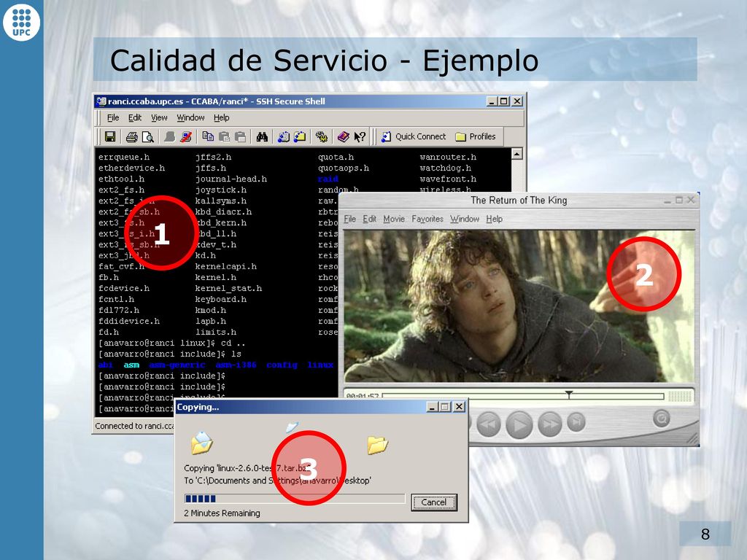747x560 pixels.
Task: Click the first Paste icon in SSH toolbar
Action: tap(225, 137)
